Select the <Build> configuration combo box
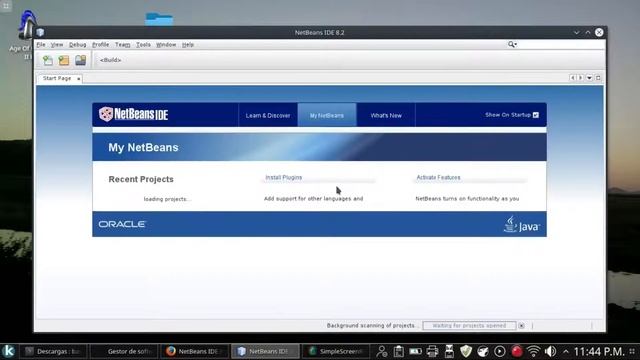 pyautogui.click(x=111, y=60)
